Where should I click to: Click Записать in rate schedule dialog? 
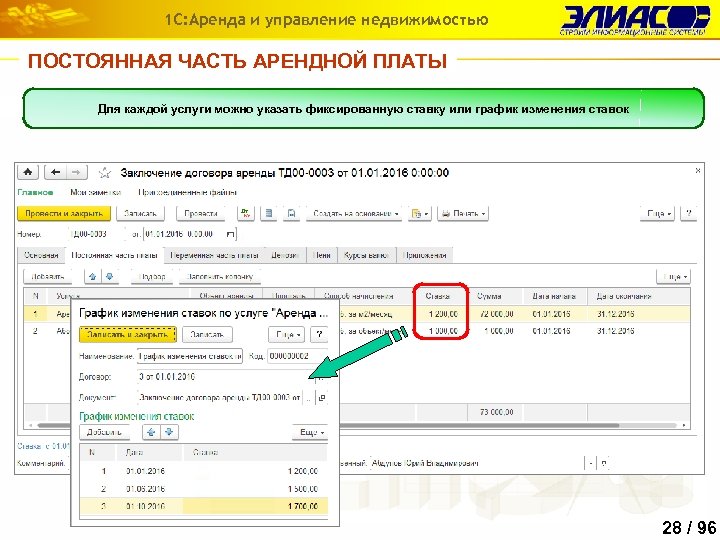click(x=207, y=334)
